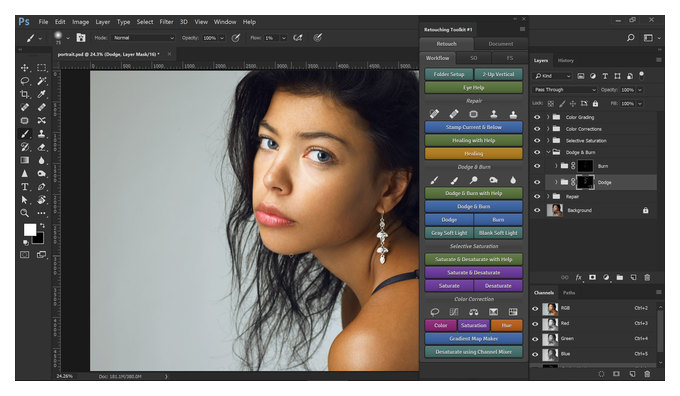This screenshot has width=680, height=396.
Task: Open the Image menu
Action: tap(80, 22)
